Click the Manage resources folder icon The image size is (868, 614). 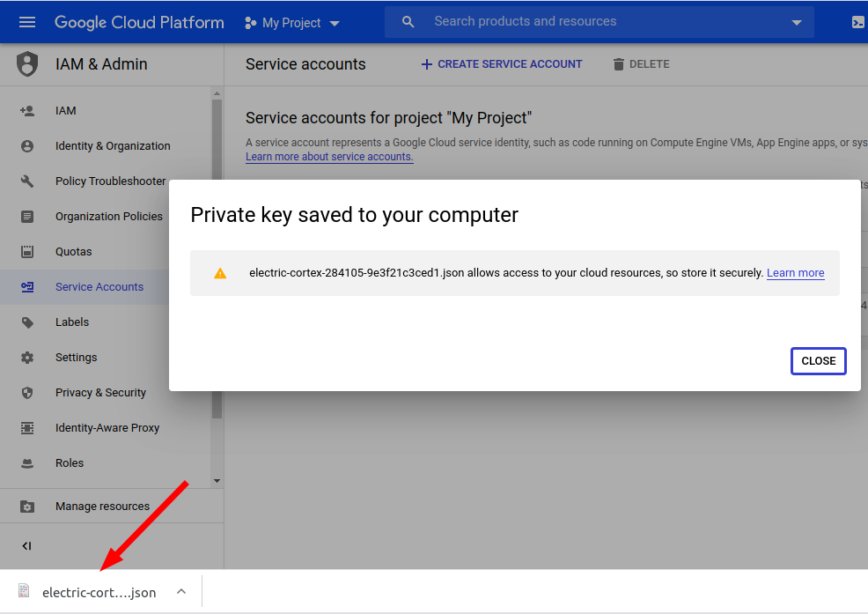coord(27,507)
